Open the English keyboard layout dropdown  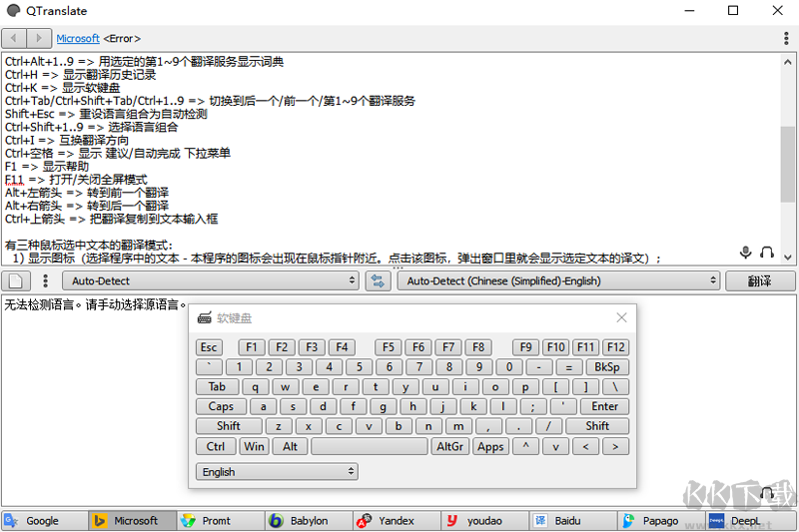click(x=277, y=471)
